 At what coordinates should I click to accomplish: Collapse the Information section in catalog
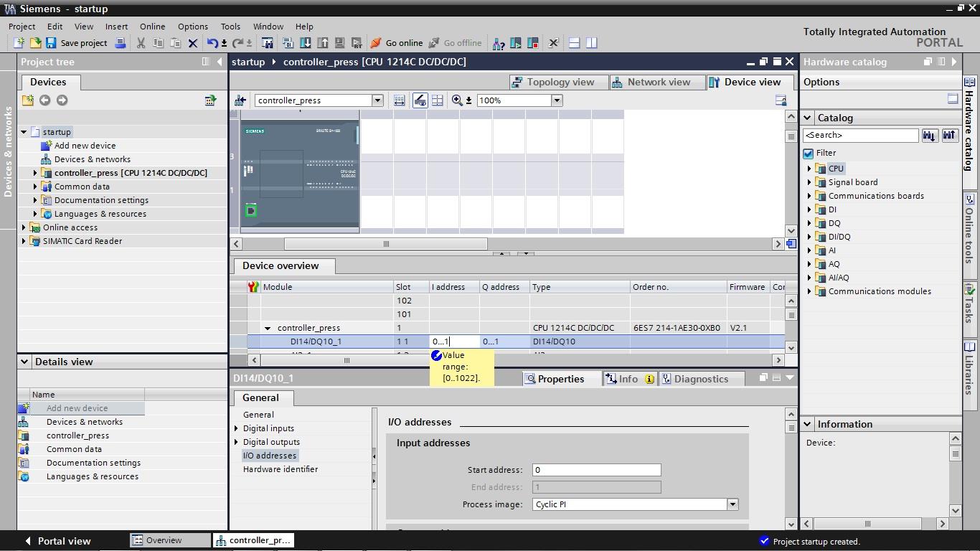tap(807, 424)
